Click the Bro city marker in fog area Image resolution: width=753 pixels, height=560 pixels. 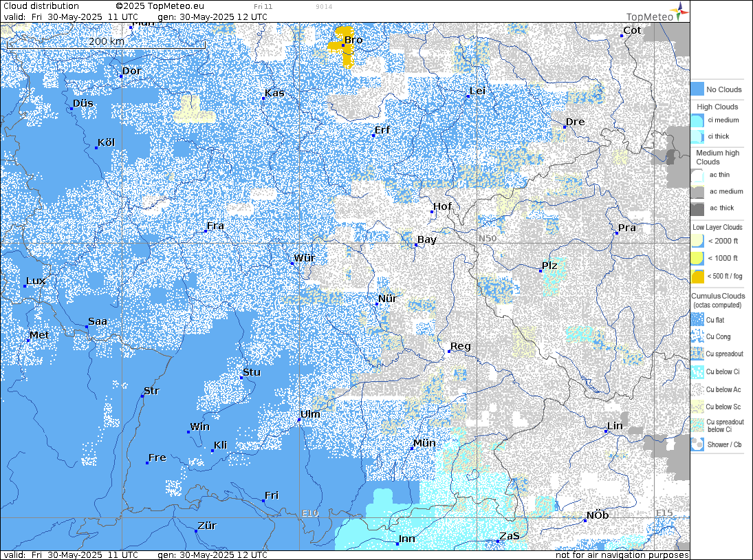(343, 45)
